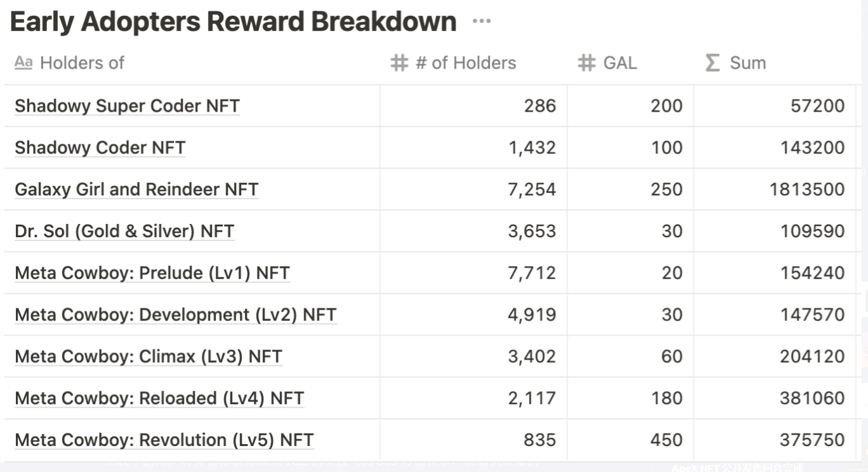The image size is (868, 472).
Task: Open Meta Cowboy: Development (Lv2) NFT
Action: 175,315
